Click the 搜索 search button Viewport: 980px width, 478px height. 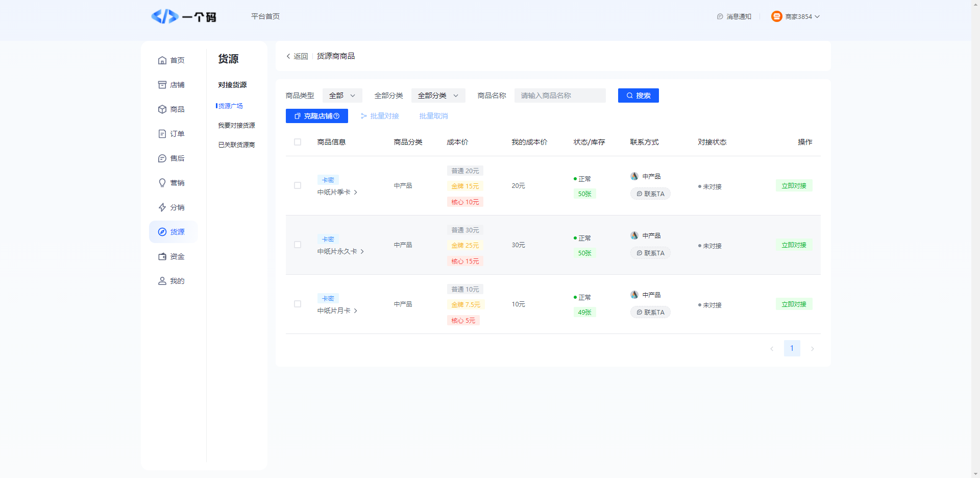click(639, 95)
